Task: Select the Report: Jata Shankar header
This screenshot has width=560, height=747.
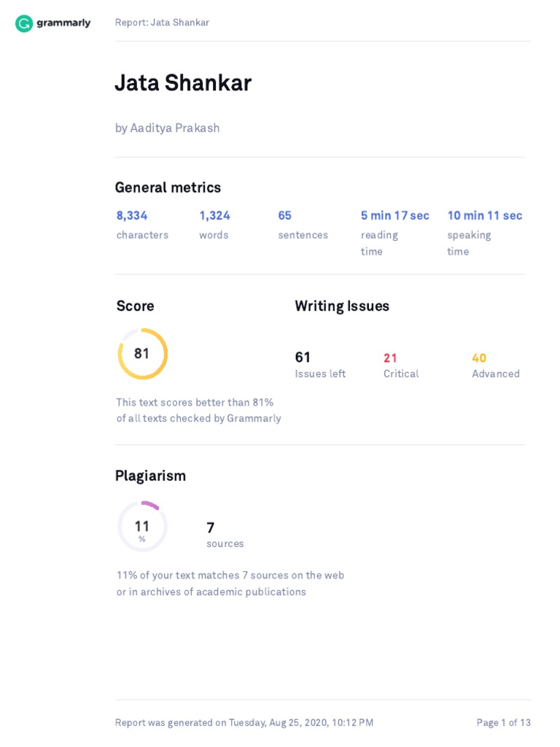Action: tap(162, 23)
